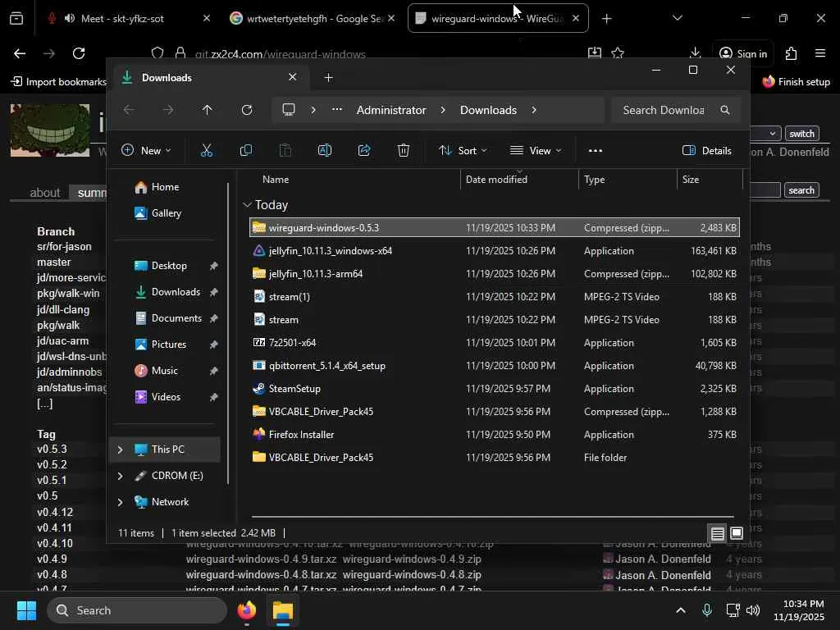Click the Delete trash can icon

pyautogui.click(x=404, y=150)
